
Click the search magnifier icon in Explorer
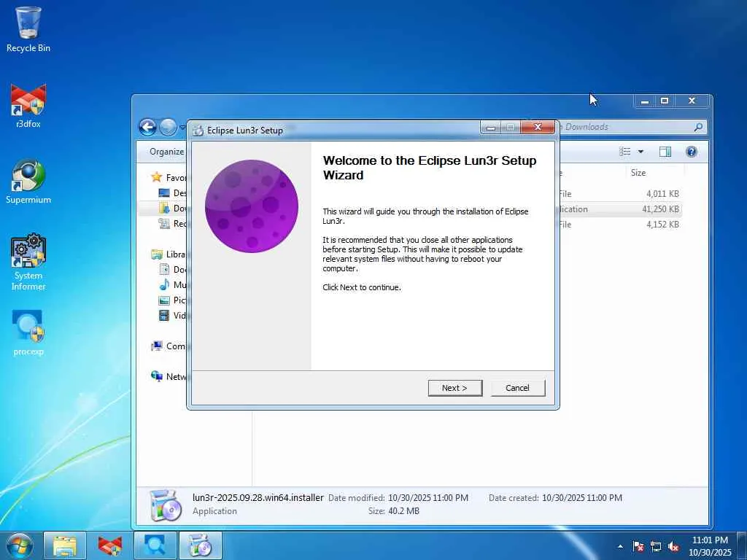point(698,127)
